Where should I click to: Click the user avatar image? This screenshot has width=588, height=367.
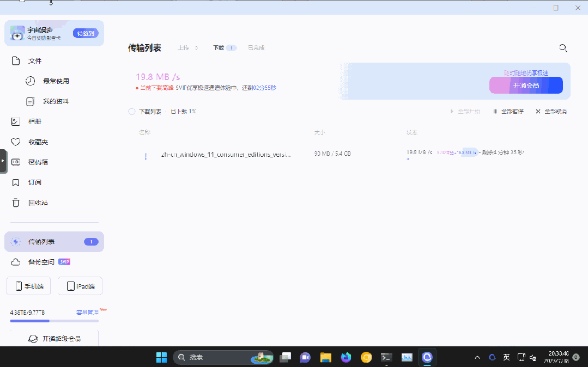point(17,33)
